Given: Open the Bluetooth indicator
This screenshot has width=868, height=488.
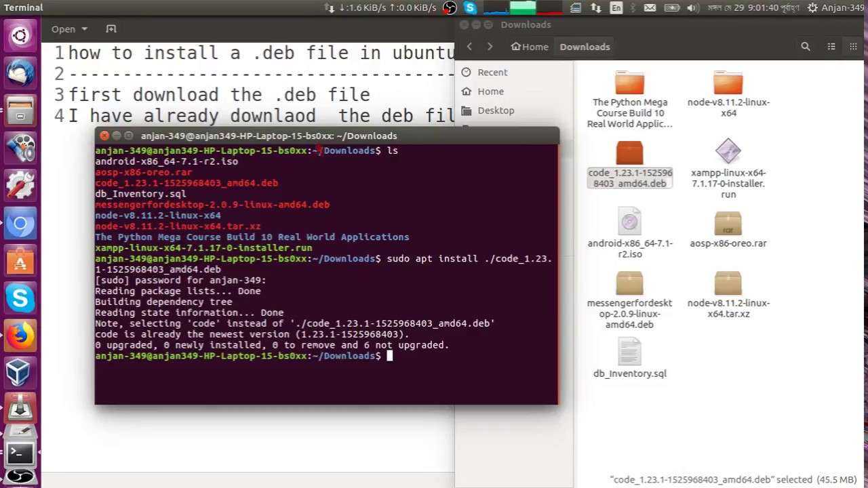Looking at the screenshot, I should (x=633, y=7).
